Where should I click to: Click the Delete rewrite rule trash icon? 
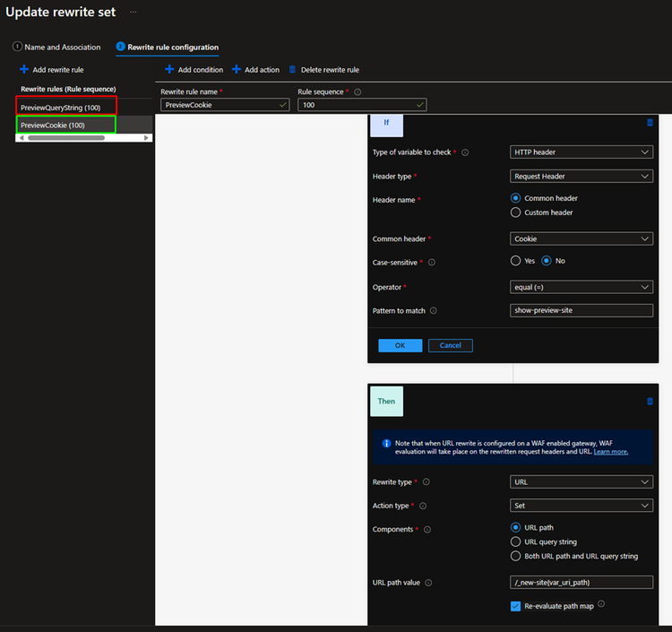click(x=292, y=69)
